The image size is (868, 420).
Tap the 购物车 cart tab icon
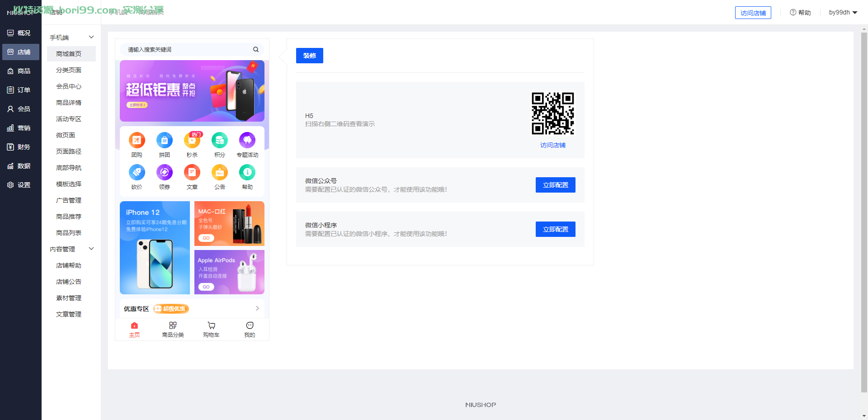211,326
